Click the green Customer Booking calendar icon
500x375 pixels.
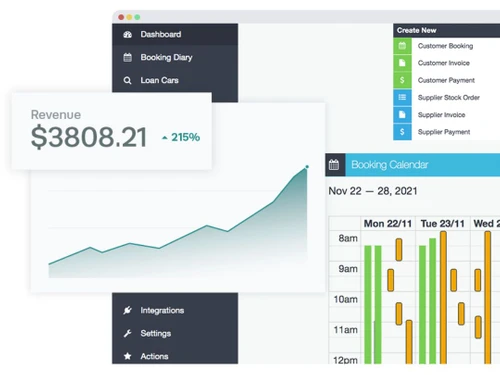click(402, 46)
